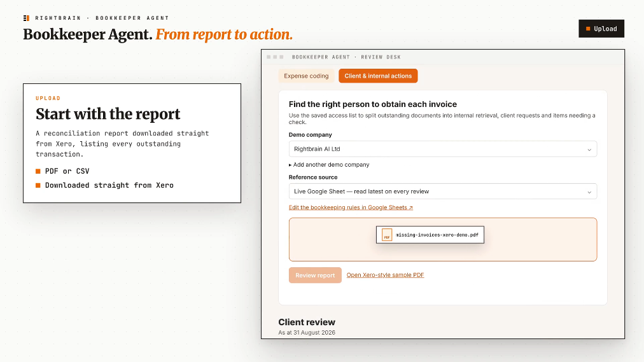Click the Find the right person heading
644x362 pixels.
click(x=373, y=104)
